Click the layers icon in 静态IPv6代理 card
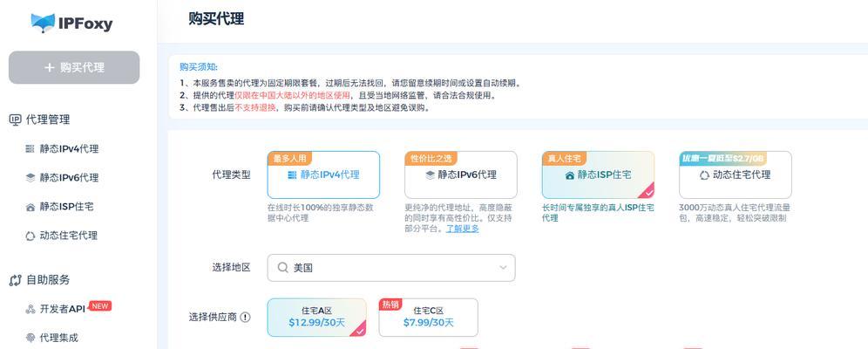 (431, 175)
